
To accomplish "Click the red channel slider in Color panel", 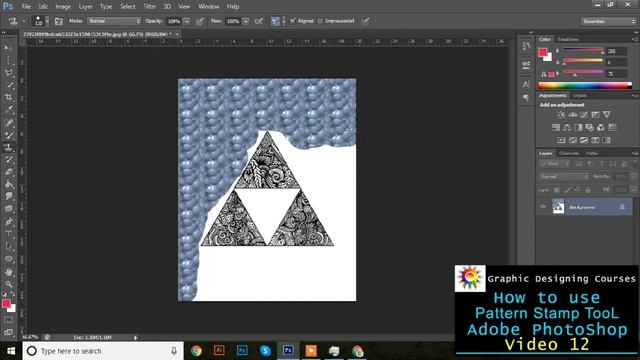I will (x=583, y=51).
